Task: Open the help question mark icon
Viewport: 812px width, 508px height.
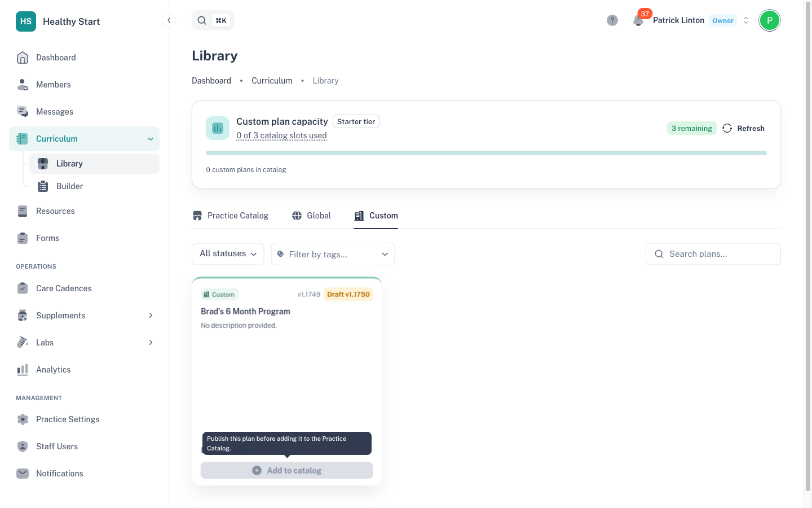Action: [612, 20]
